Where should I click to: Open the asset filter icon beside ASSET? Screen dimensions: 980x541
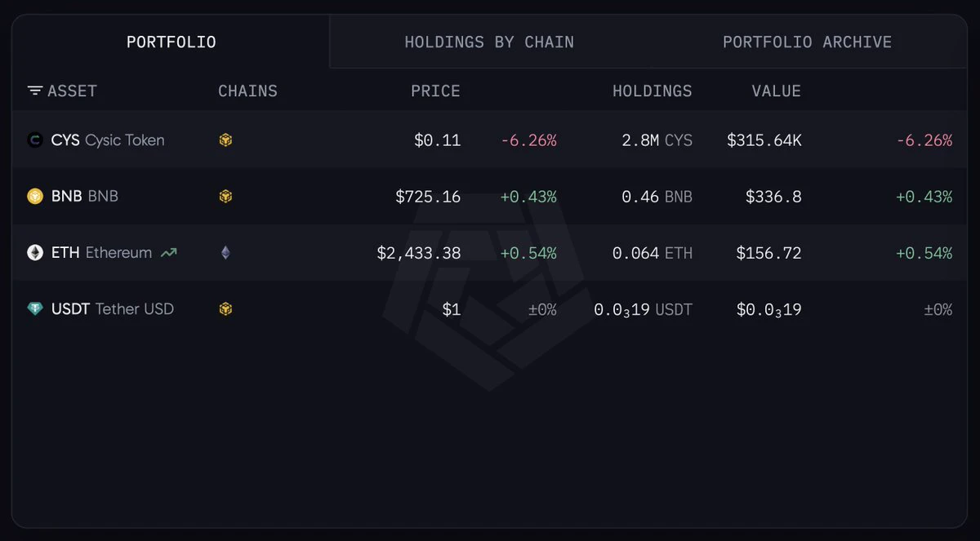35,91
